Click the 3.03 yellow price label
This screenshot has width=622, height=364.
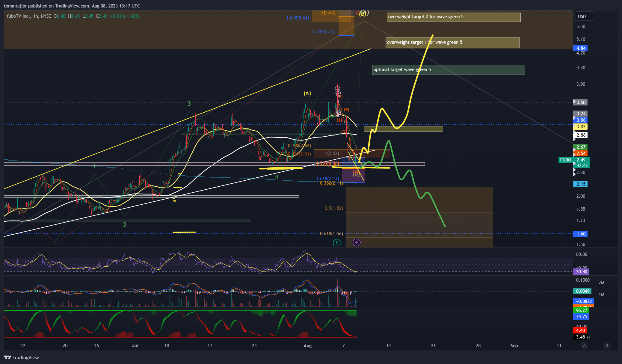tap(580, 127)
